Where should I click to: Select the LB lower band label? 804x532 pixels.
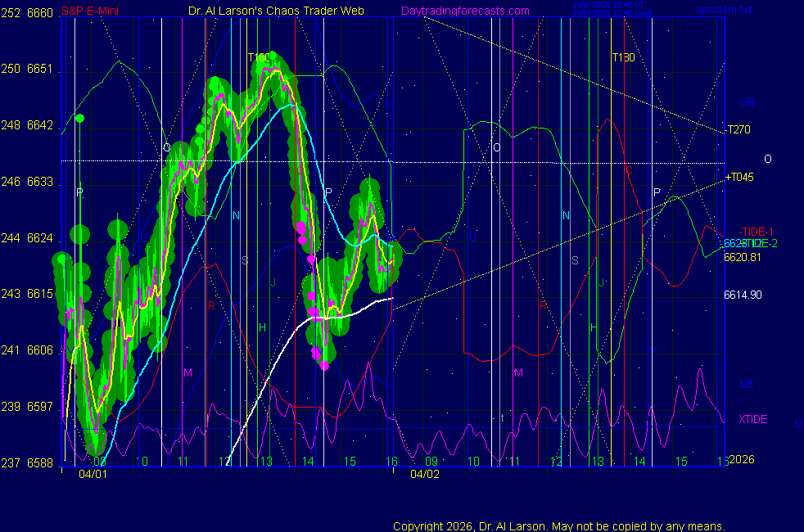point(747,384)
